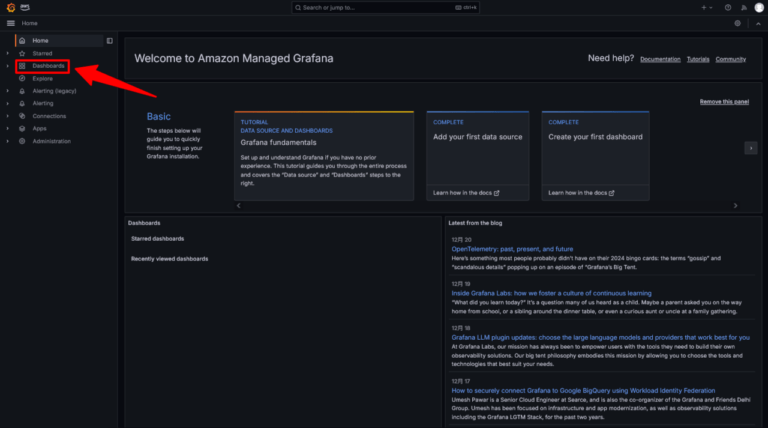Open Alerting in the sidebar
Screen dimensions: 768x428
coord(43,103)
